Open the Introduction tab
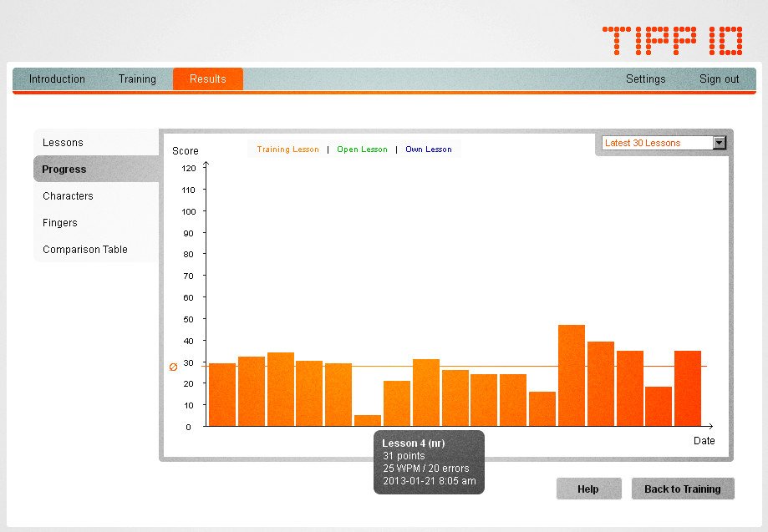Viewport: 768px width, 532px height. tap(57, 79)
